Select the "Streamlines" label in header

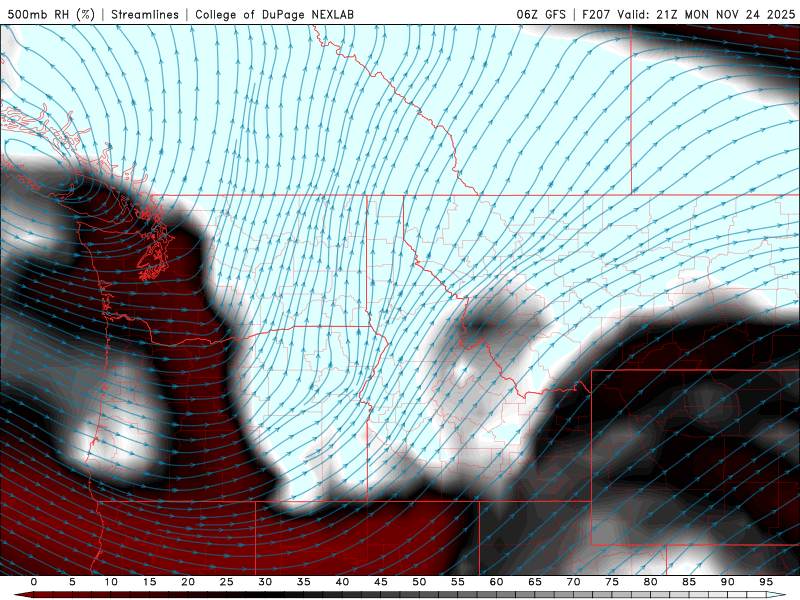coord(145,14)
